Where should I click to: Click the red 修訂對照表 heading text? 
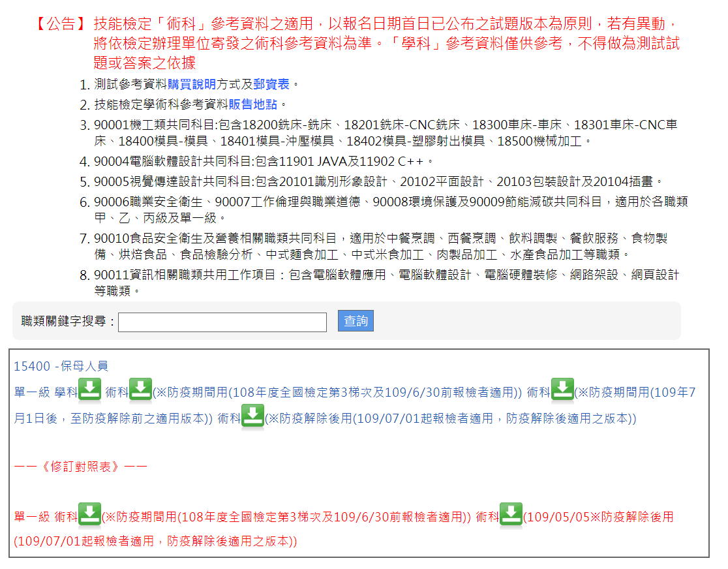tap(80, 467)
